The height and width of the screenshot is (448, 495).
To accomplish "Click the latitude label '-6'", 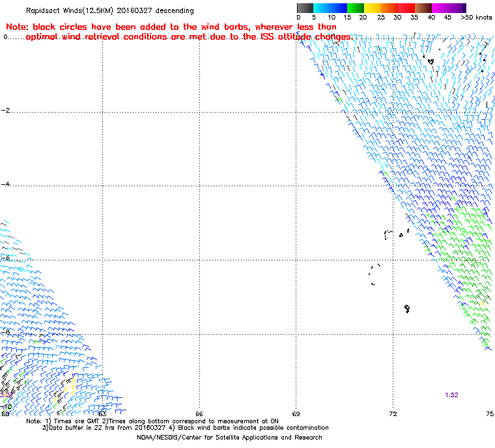I will (x=5, y=259).
